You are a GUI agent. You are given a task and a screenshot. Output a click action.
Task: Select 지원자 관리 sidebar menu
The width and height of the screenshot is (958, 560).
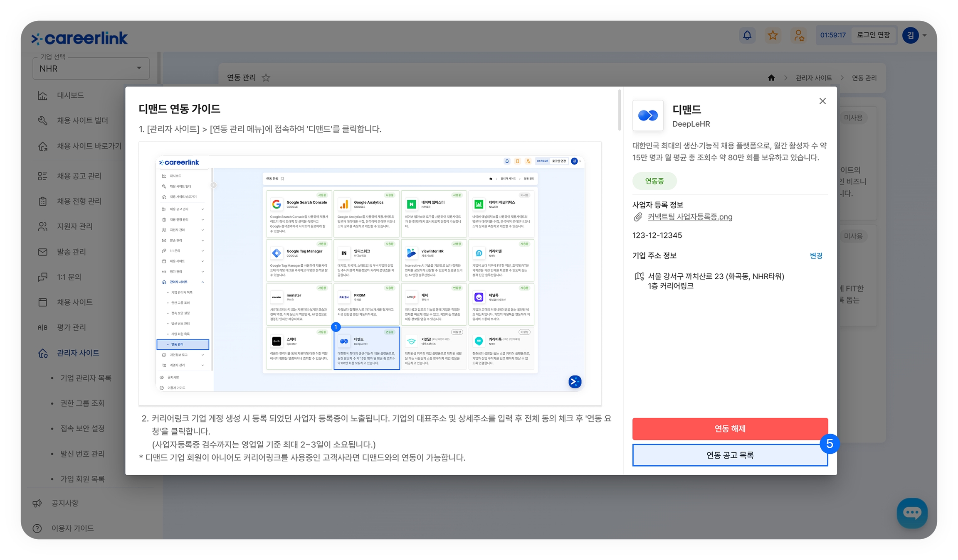74,226
